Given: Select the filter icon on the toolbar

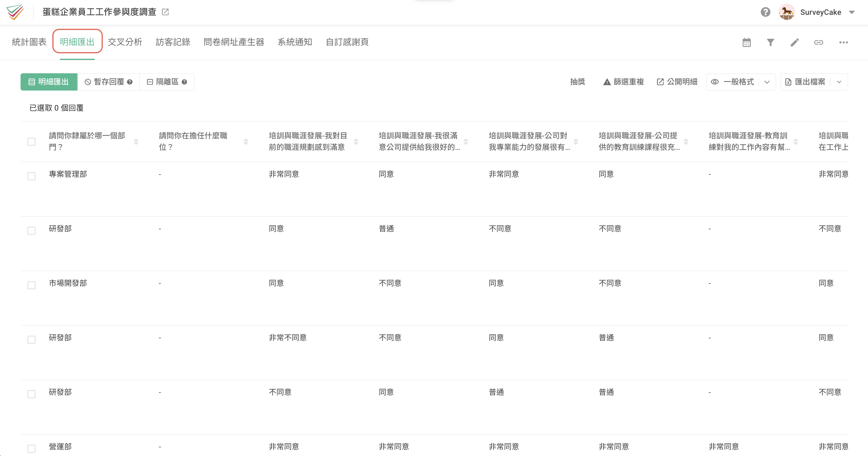Looking at the screenshot, I should pyautogui.click(x=770, y=42).
